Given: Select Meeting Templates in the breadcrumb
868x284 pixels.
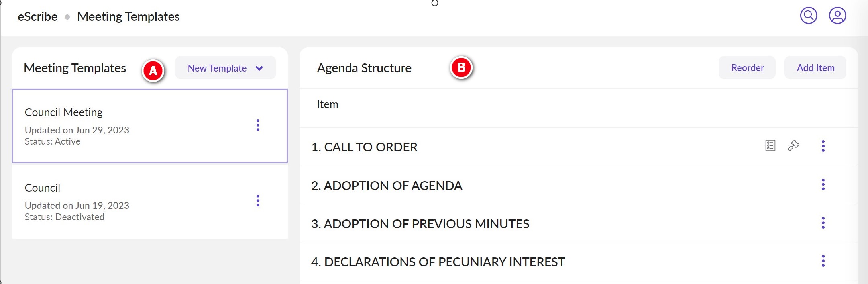Looking at the screenshot, I should 128,16.
